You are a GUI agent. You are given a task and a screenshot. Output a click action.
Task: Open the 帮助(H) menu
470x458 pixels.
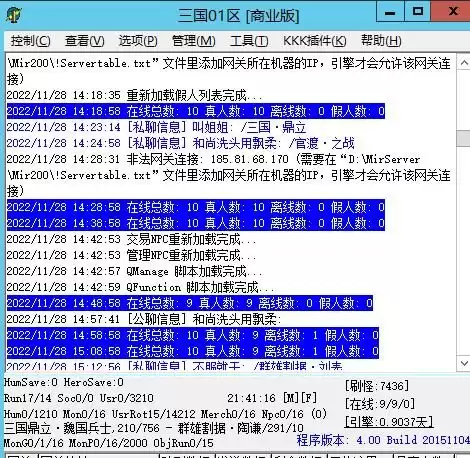381,41
